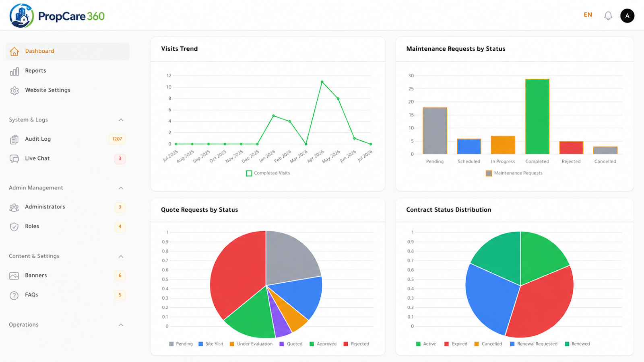Open notifications bell icon

point(608,16)
